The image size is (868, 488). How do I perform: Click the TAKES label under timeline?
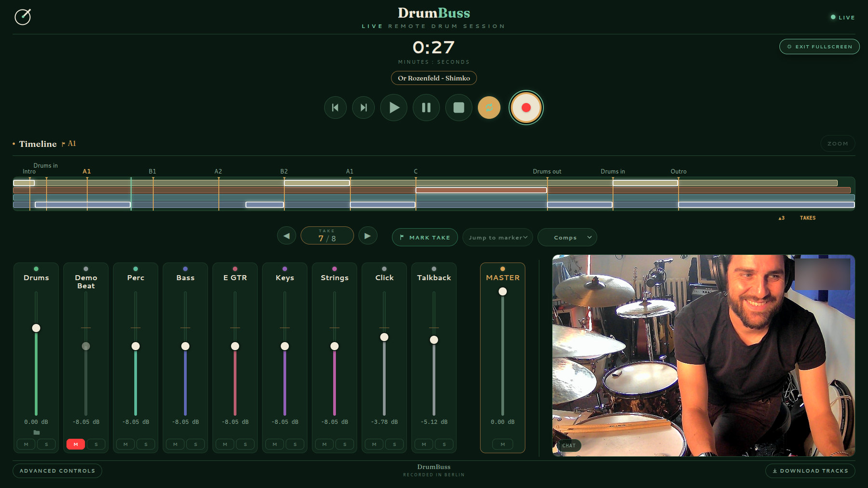(808, 218)
